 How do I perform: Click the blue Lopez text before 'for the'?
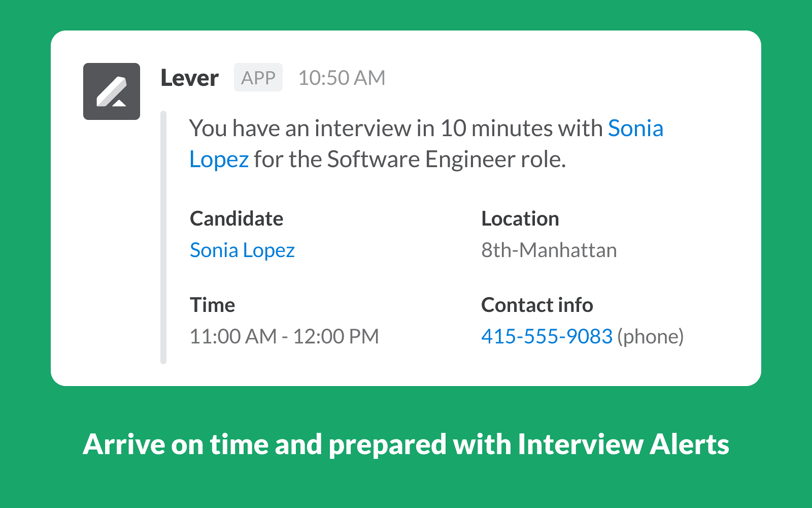pyautogui.click(x=219, y=160)
